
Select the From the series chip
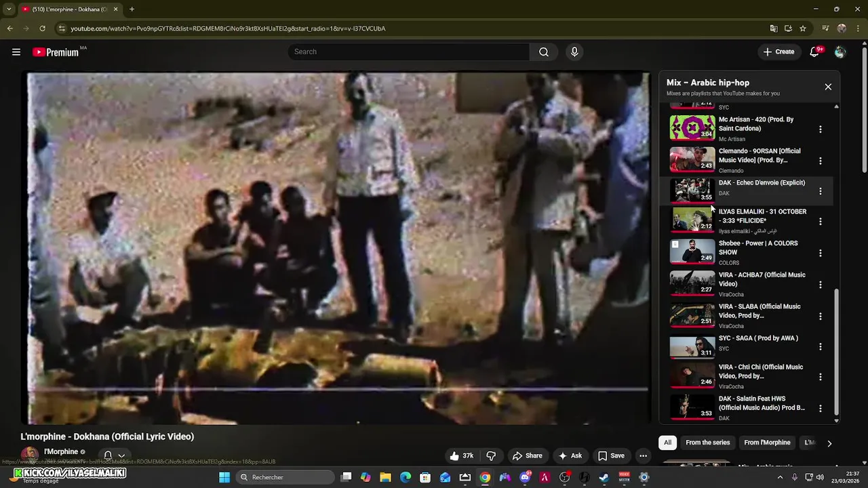pyautogui.click(x=707, y=443)
